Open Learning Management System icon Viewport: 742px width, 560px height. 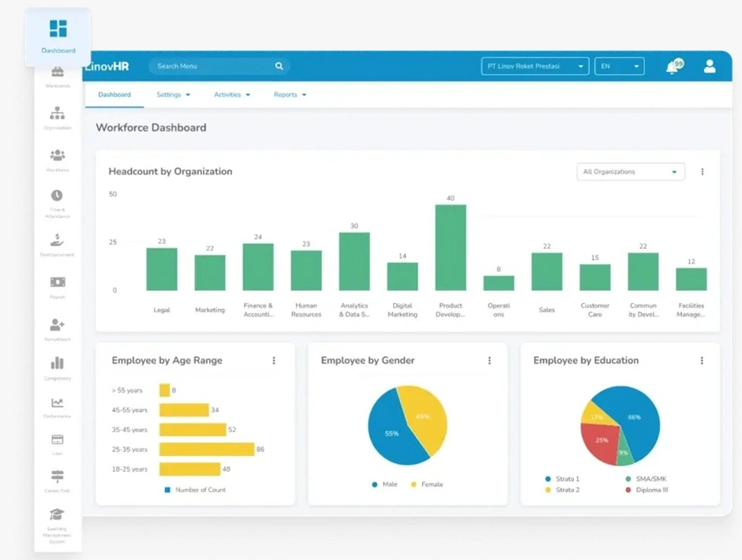coord(57,514)
